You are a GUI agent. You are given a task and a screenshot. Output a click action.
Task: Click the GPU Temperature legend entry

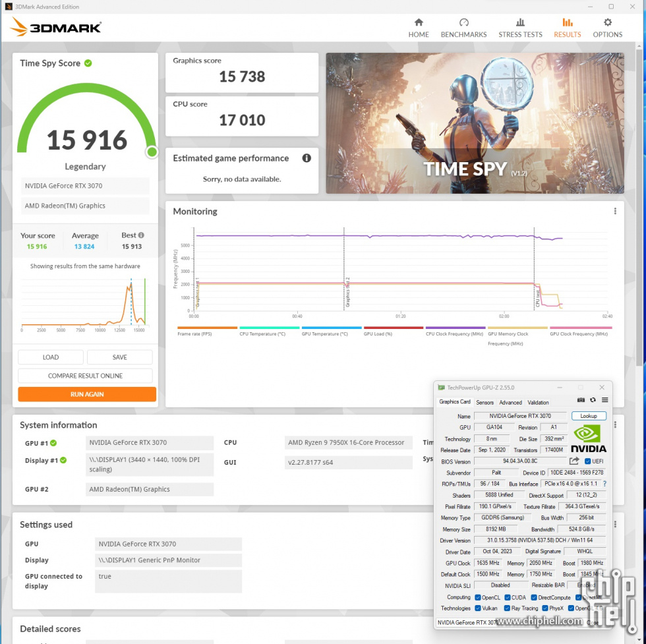[x=332, y=332]
